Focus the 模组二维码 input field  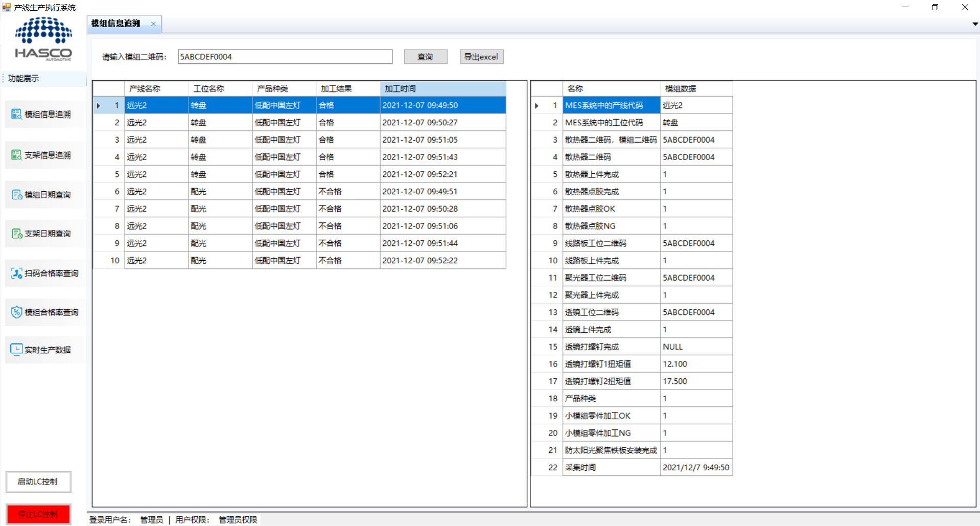[x=285, y=57]
